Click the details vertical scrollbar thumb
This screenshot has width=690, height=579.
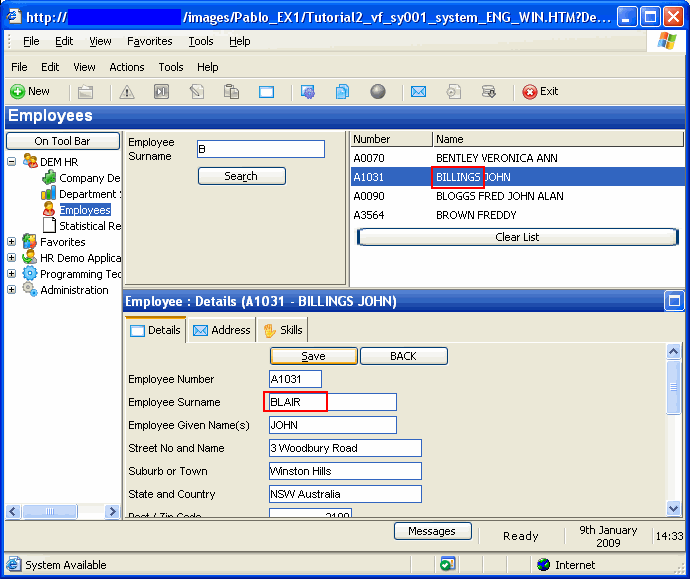coord(673,387)
